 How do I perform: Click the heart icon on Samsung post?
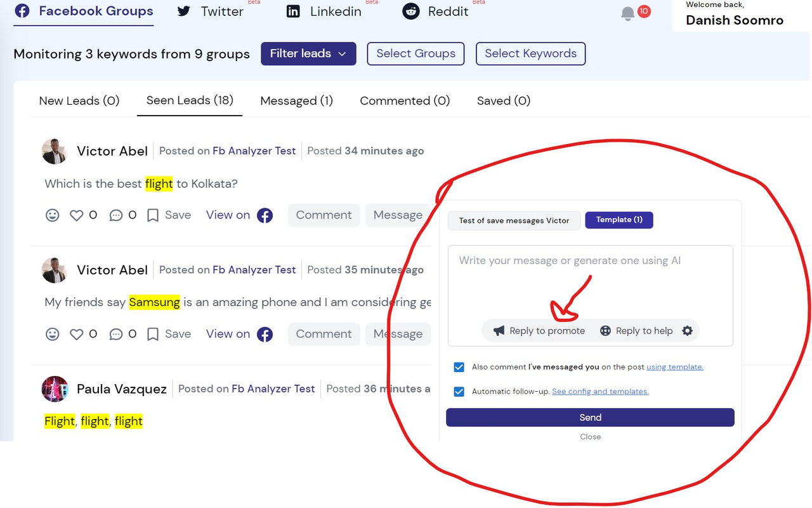click(77, 335)
